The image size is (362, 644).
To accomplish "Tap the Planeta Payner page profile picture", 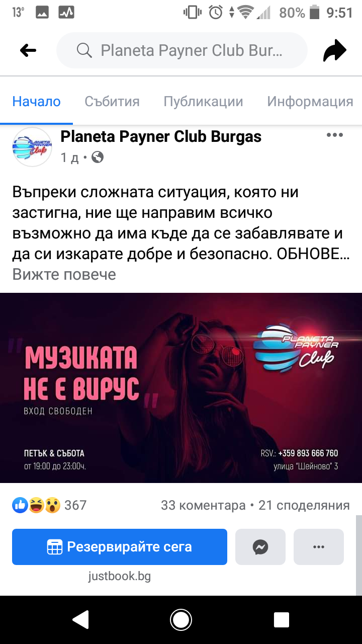I will click(x=32, y=147).
